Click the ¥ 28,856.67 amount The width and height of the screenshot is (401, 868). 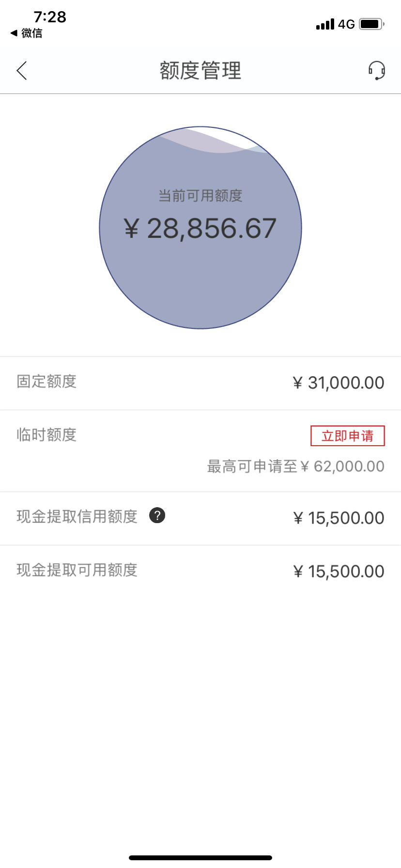(x=200, y=228)
